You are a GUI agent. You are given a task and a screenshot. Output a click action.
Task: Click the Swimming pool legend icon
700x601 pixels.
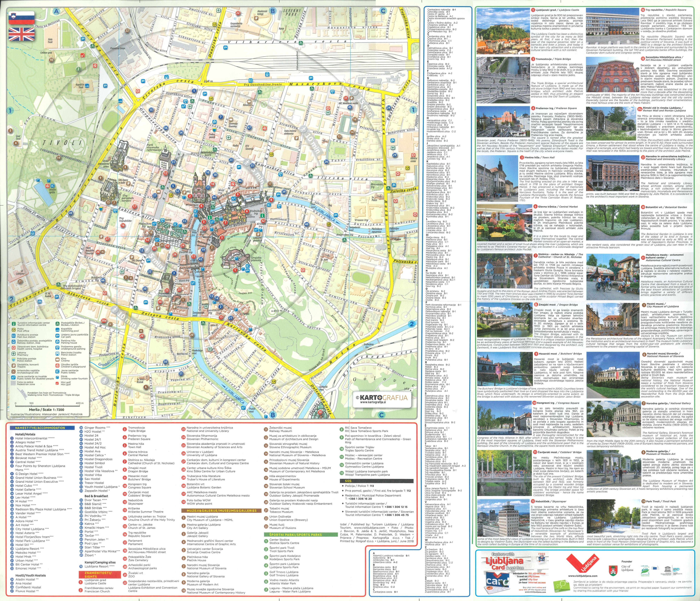(x=57, y=330)
